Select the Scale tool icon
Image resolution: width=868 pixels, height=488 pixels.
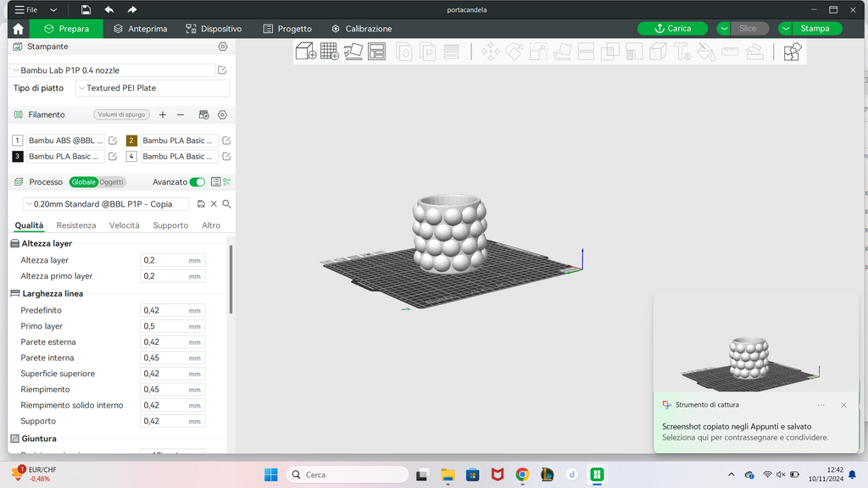[x=538, y=52]
